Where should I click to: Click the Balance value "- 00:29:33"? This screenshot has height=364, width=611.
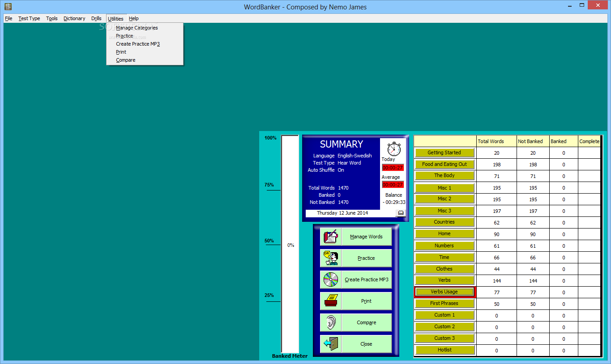[394, 202]
